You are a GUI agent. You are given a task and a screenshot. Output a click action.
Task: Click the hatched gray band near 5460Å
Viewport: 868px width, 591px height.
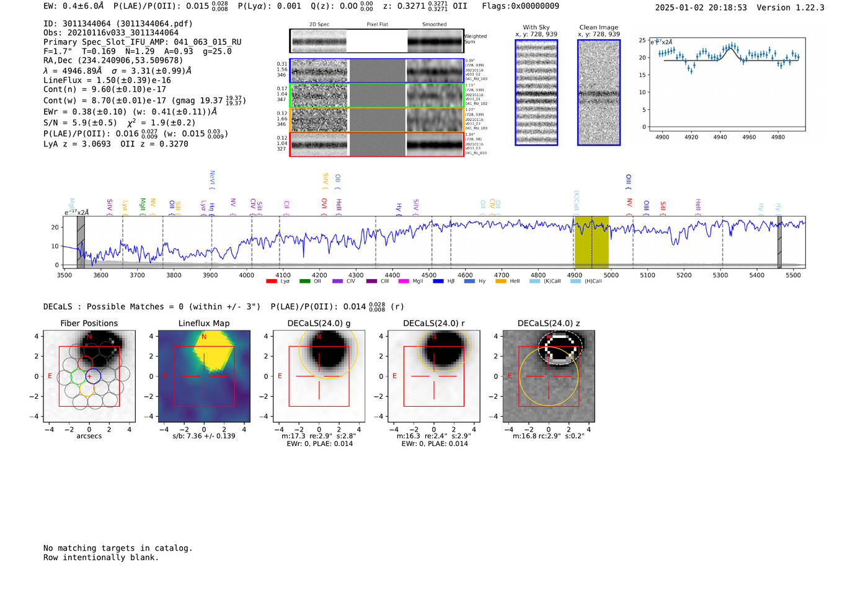(x=779, y=242)
